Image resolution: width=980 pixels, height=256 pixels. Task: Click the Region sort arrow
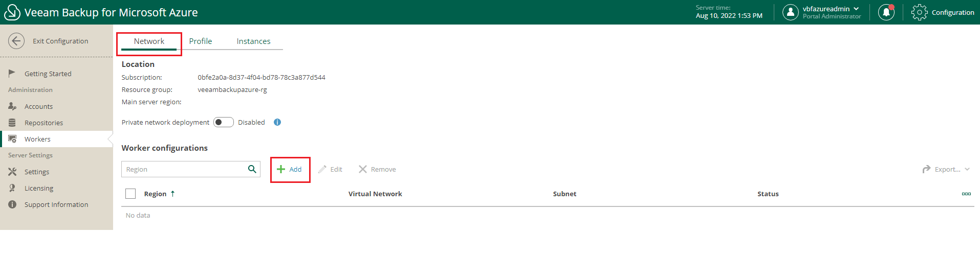point(173,194)
